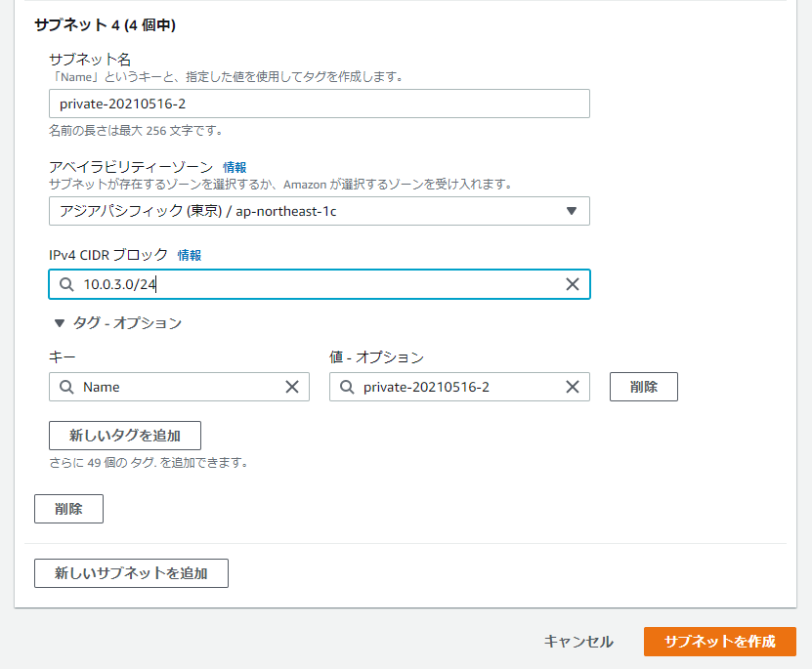Remove the Name tag with 削除 button

pyautogui.click(x=644, y=387)
